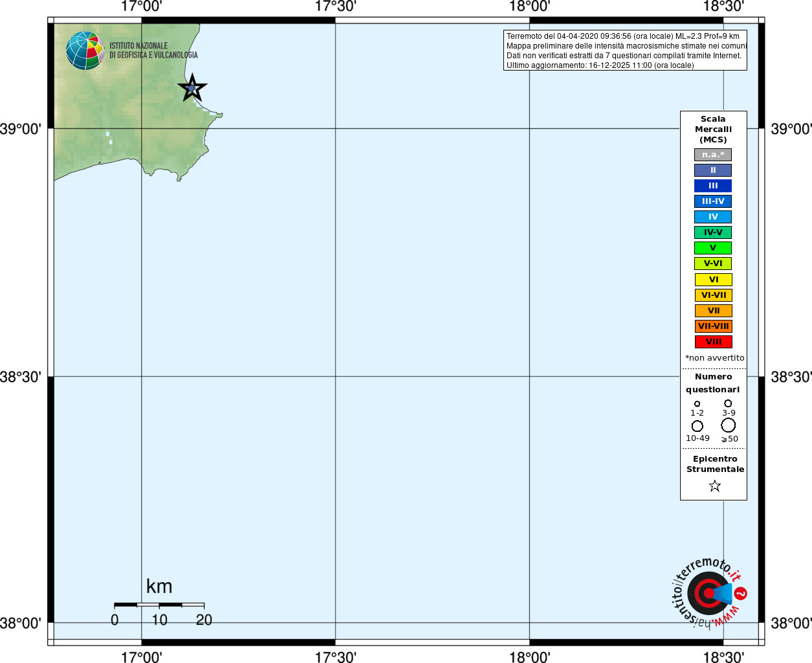The width and height of the screenshot is (812, 663).
Task: Select the 10-49 questionnaires circle symbol
Action: tap(697, 426)
